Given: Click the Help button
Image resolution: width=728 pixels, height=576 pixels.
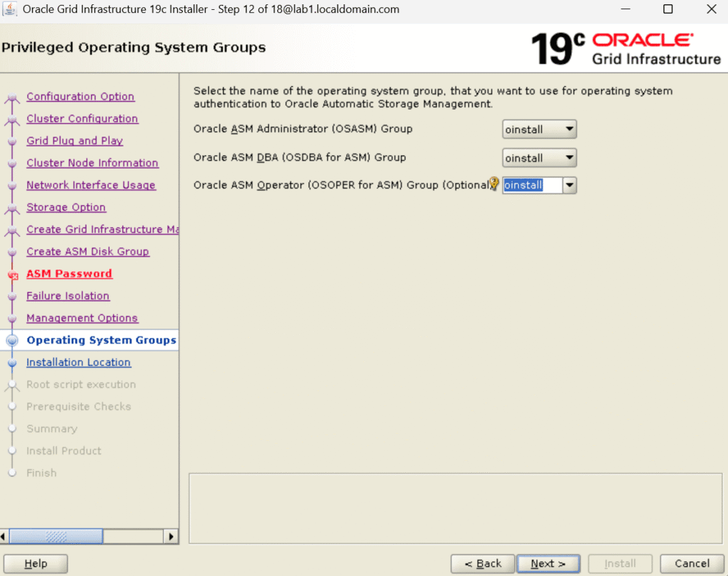Looking at the screenshot, I should pos(36,563).
